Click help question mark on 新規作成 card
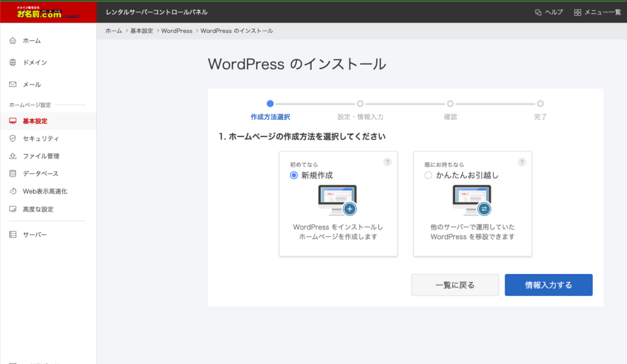This screenshot has height=364, width=627. 387,162
